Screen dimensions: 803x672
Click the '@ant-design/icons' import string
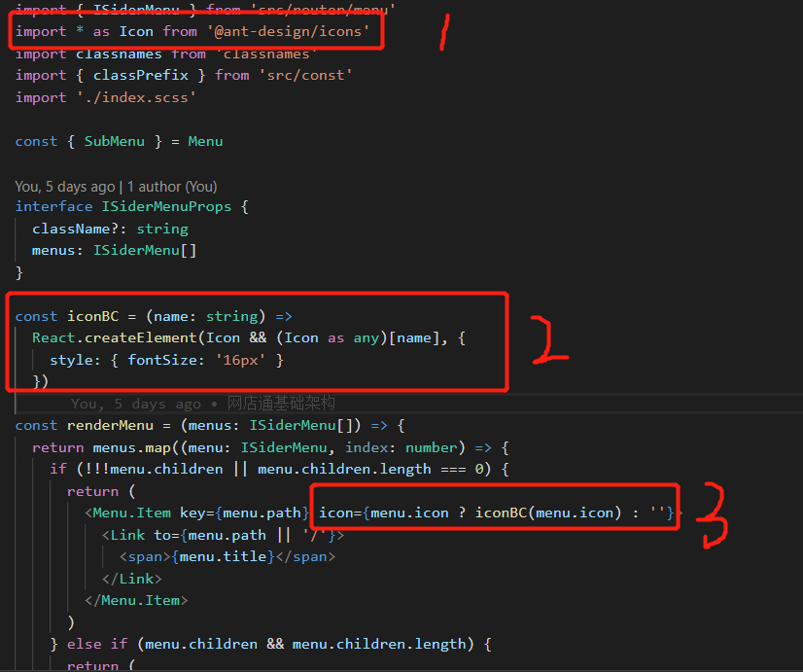click(288, 32)
